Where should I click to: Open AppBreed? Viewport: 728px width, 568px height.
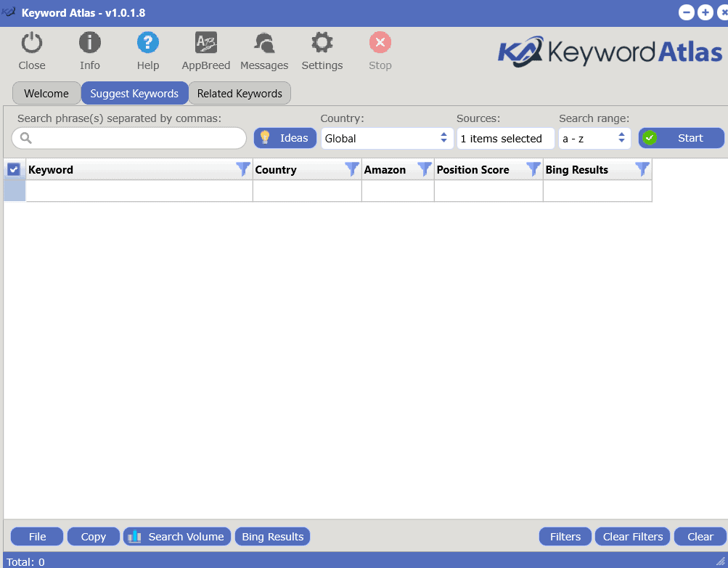pos(205,49)
